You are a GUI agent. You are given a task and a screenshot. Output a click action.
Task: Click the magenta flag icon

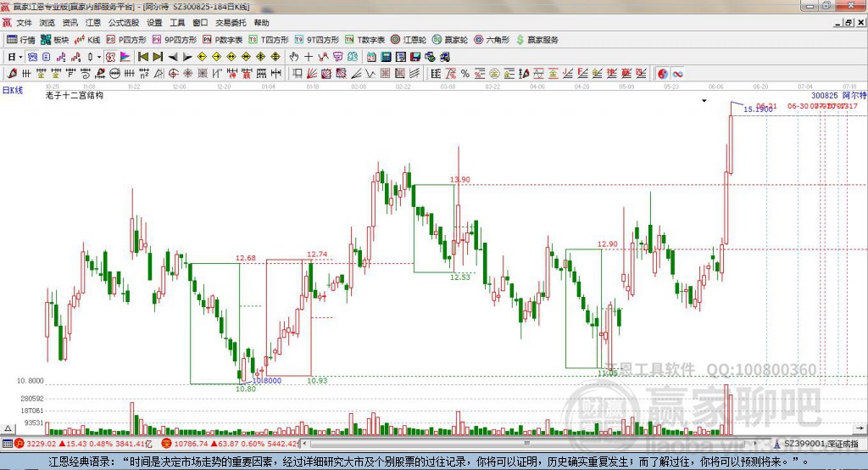pyautogui.click(x=125, y=57)
